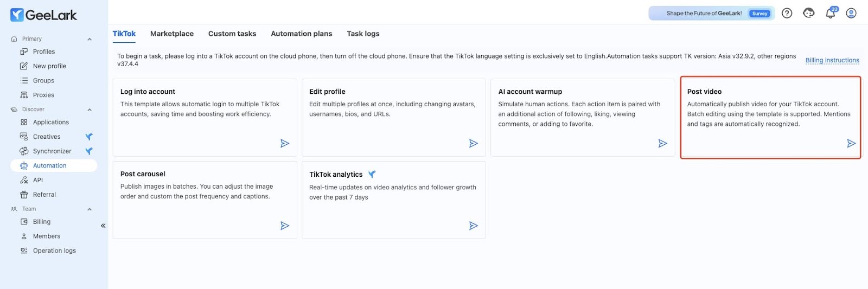The height and width of the screenshot is (289, 868).
Task: Open notifications bell icon
Action: [831, 13]
